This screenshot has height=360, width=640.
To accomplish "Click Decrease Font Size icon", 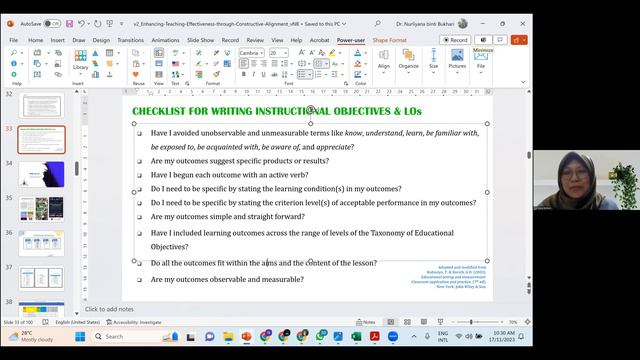I will (312, 53).
